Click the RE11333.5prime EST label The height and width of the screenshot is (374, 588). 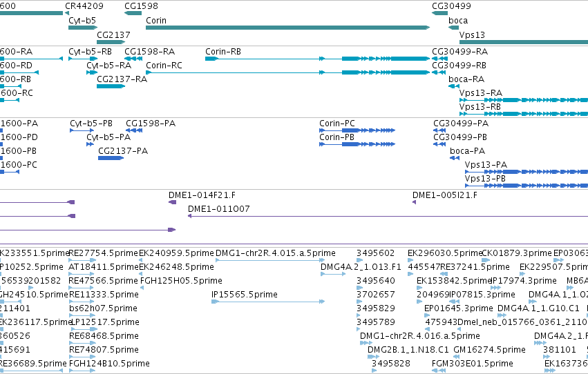click(x=104, y=295)
